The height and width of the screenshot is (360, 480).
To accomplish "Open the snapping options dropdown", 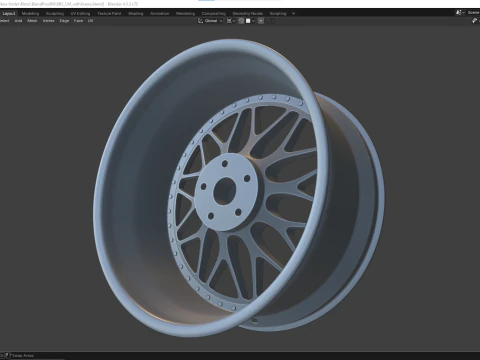I will [250, 21].
